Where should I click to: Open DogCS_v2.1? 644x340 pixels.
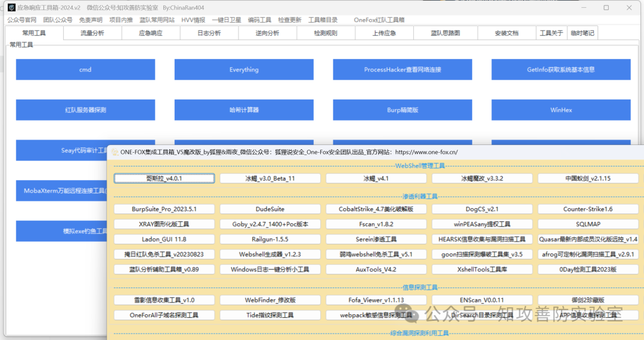482,209
